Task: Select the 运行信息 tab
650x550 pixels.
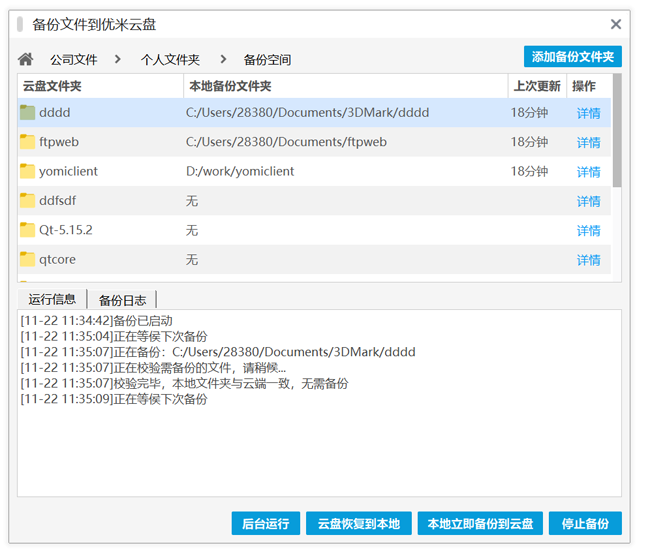Action: (52, 299)
